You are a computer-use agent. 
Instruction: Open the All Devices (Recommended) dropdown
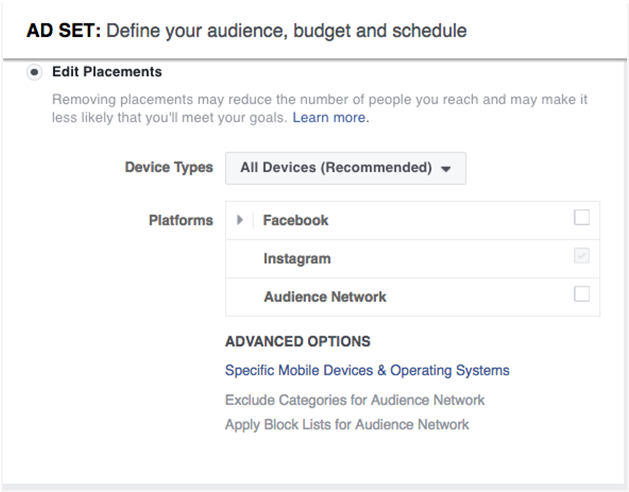(x=345, y=168)
